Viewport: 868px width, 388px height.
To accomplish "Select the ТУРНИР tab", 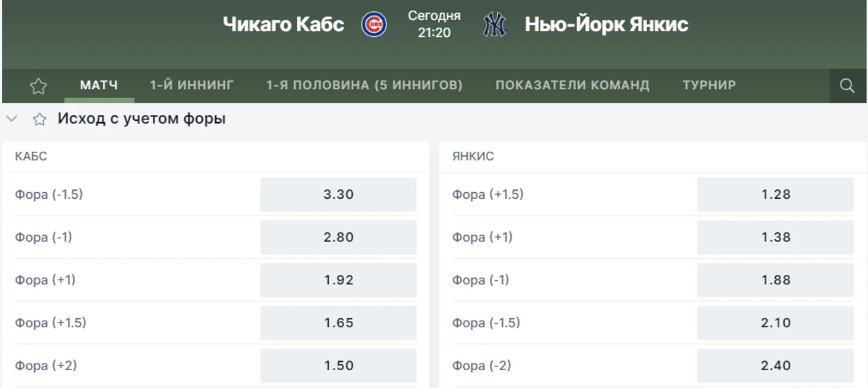I will pos(709,85).
